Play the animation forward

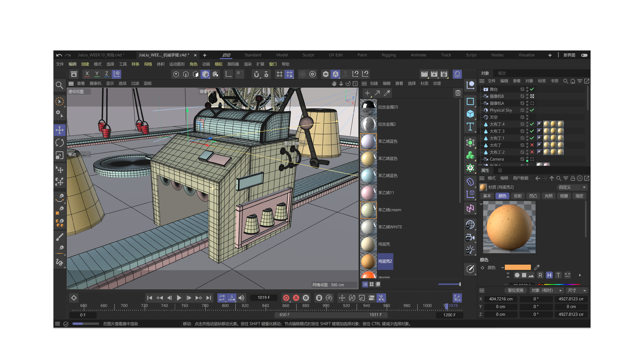click(179, 298)
